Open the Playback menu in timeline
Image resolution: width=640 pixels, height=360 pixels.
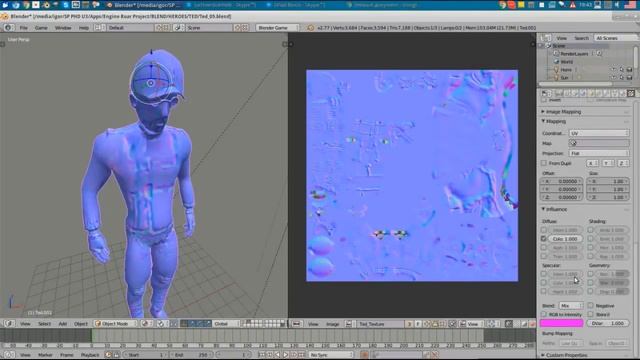pos(90,355)
